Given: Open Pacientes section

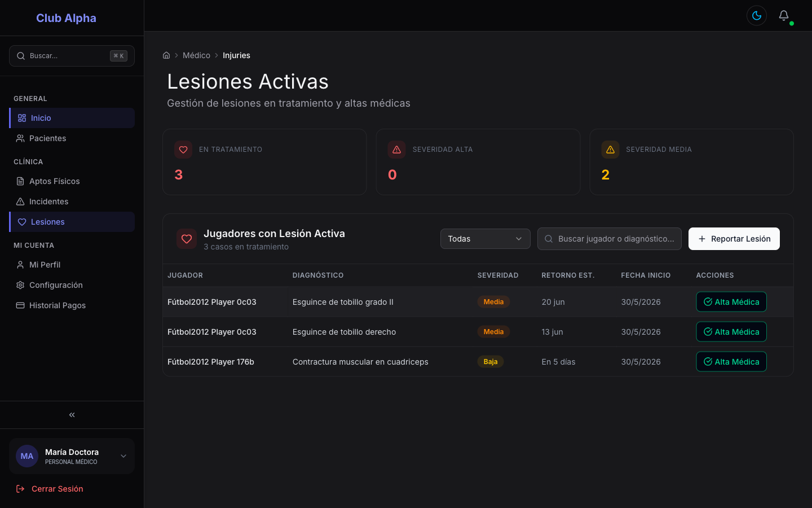Looking at the screenshot, I should (x=72, y=138).
